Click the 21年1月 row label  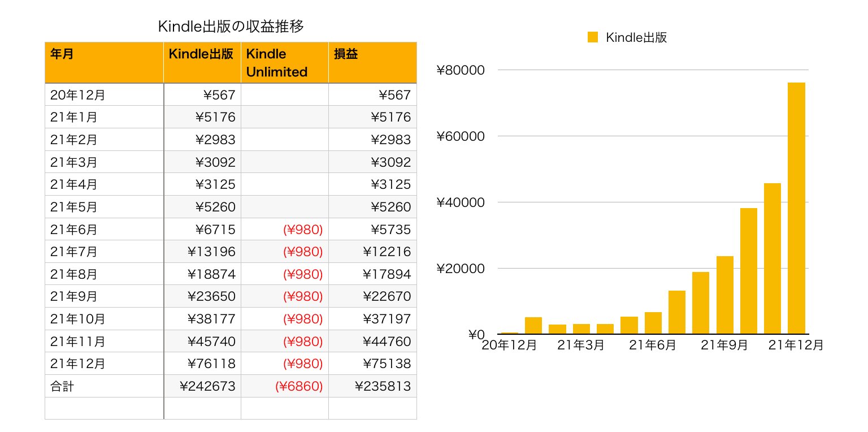click(73, 118)
